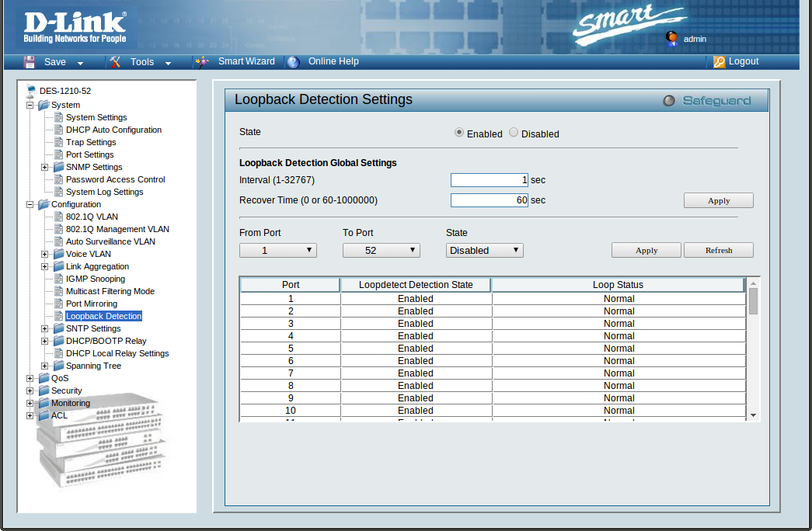Open the port State dropdown
812x531 pixels.
click(485, 250)
